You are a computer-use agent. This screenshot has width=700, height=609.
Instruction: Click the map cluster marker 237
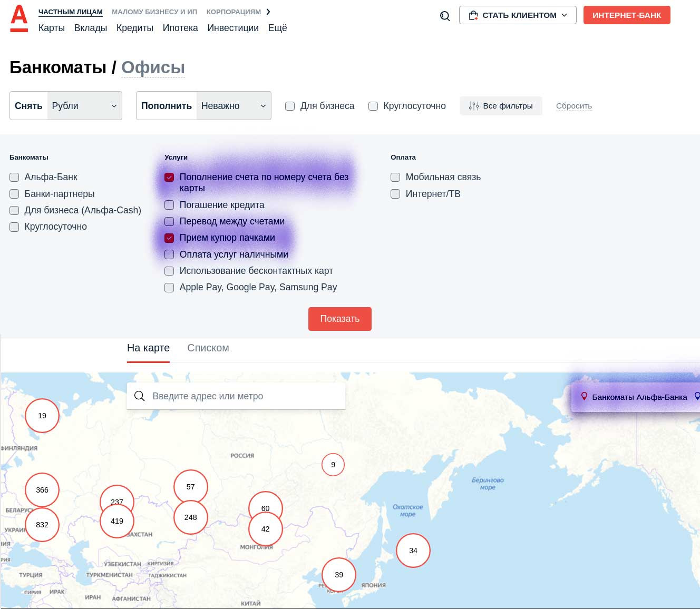coord(117,495)
